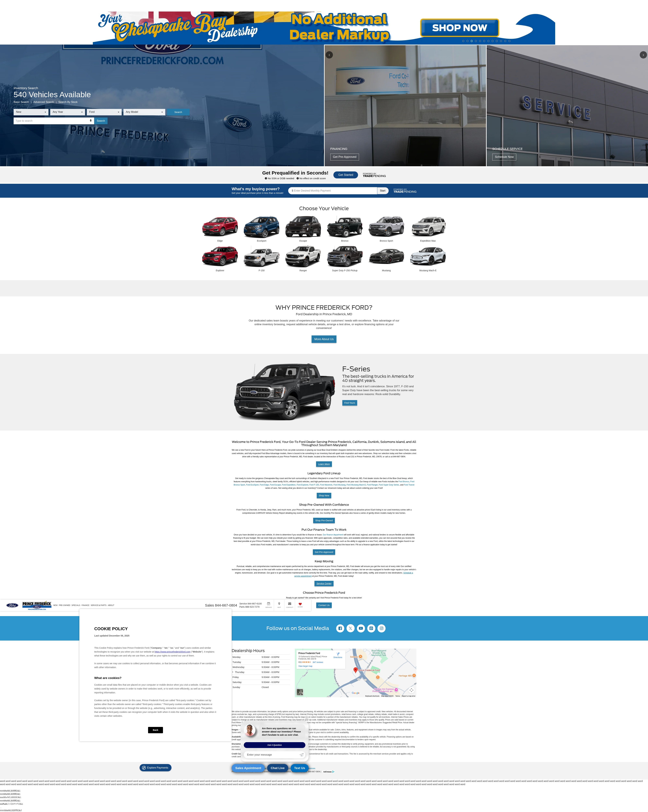This screenshot has width=648, height=812.
Task: Open the SERVICE & PARTS menu in the navigation bar
Action: click(99, 605)
